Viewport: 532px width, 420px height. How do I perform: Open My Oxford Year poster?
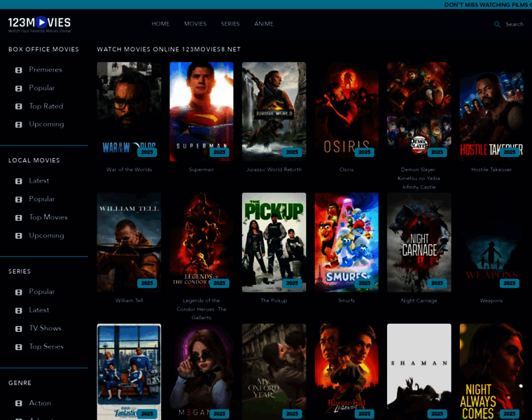[274, 372]
